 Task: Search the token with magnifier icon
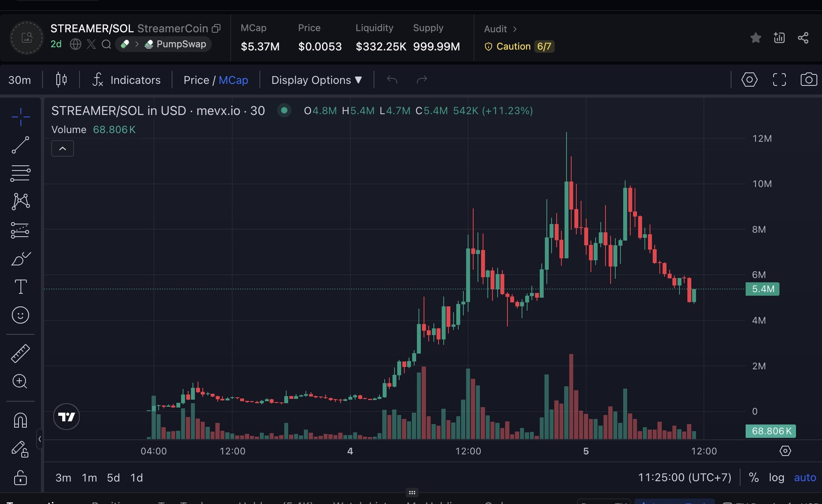[106, 44]
